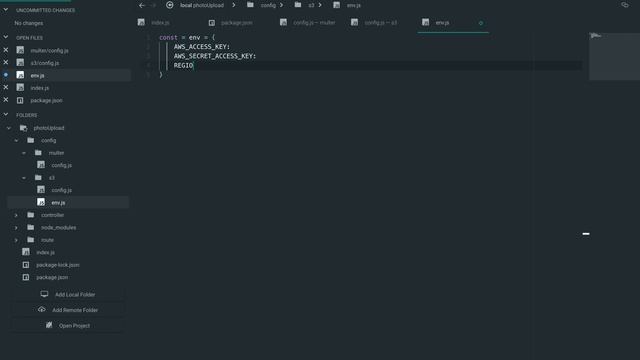Click the Add Remote Folder cloud icon
Image resolution: width=640 pixels, height=360 pixels.
41,309
